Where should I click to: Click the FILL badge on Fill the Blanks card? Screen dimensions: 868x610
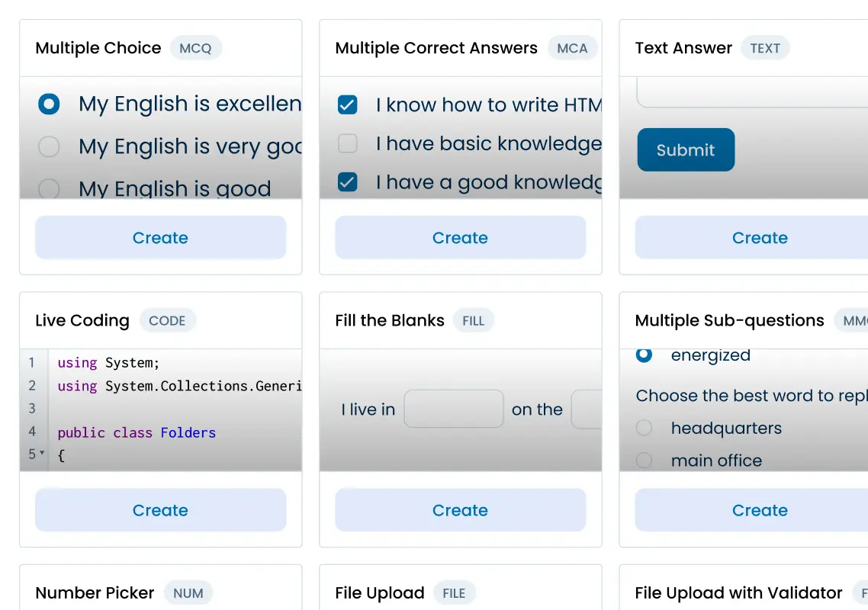[x=474, y=320]
